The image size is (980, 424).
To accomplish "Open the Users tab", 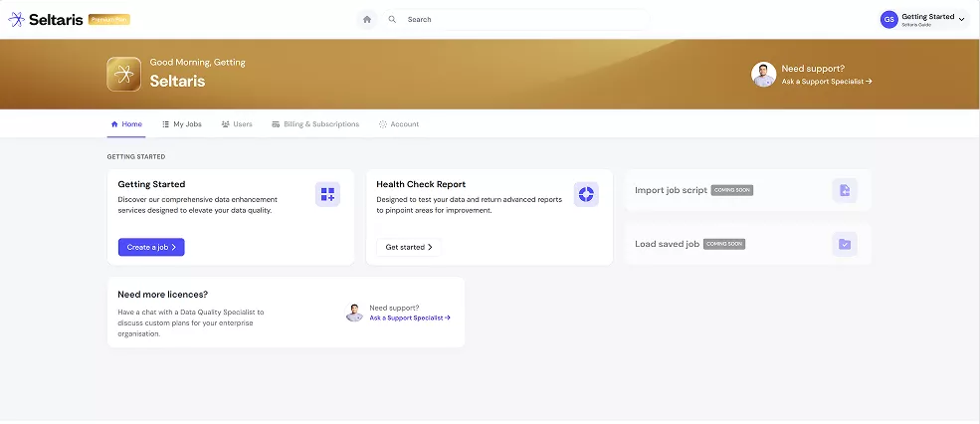I will tap(237, 124).
